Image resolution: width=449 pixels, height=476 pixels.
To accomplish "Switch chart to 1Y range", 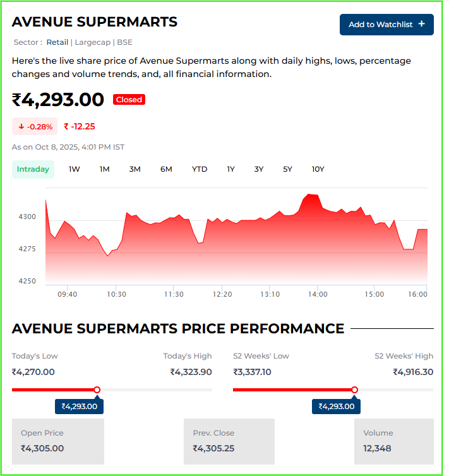I will coord(230,169).
